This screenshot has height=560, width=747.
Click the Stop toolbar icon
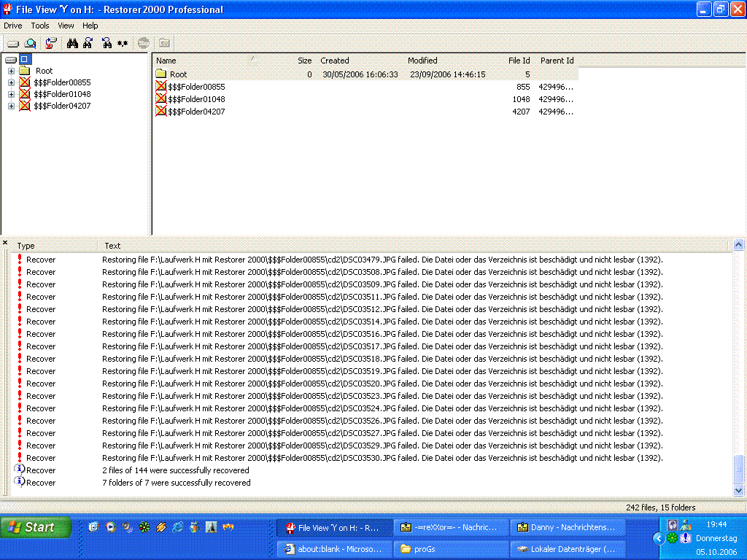[144, 43]
